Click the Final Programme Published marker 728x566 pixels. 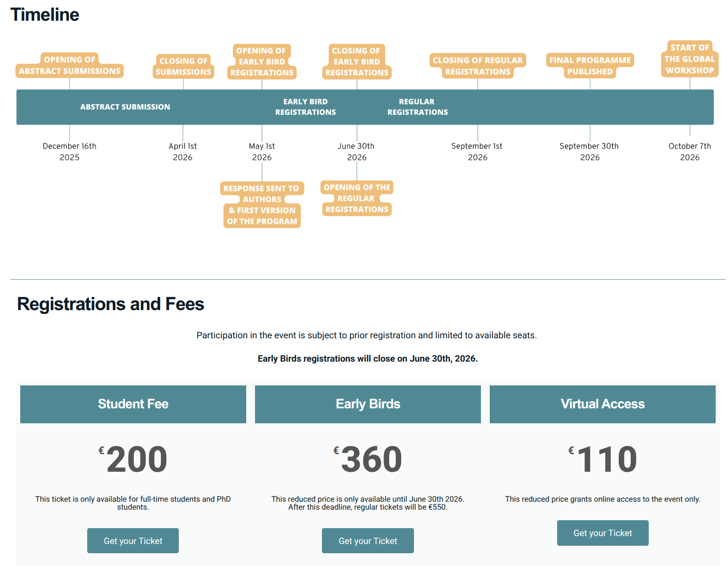[x=590, y=66]
